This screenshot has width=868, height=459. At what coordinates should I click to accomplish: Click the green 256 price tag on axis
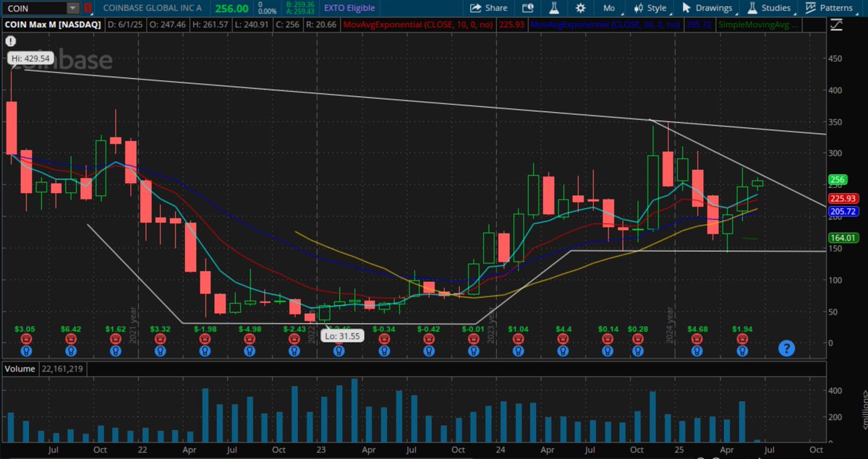pos(838,180)
